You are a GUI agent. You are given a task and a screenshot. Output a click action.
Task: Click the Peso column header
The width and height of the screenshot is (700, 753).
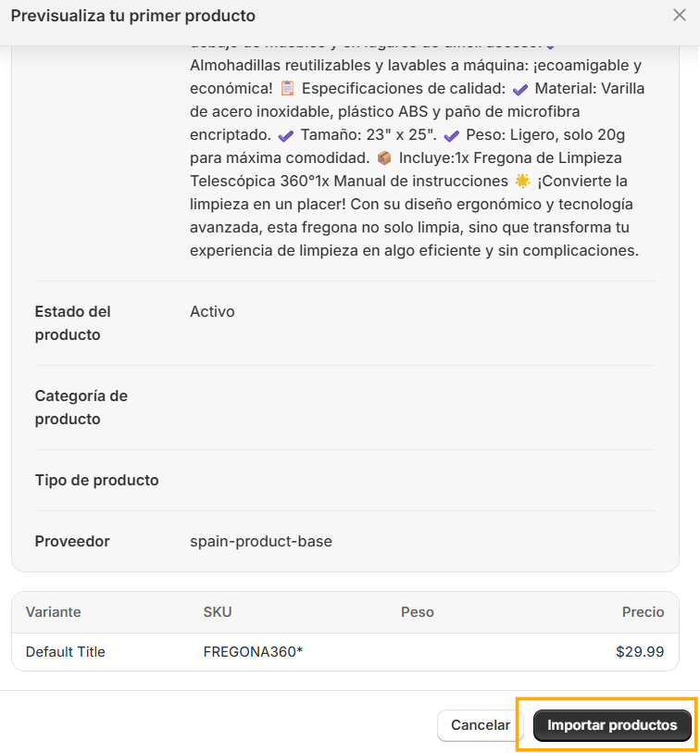pyautogui.click(x=418, y=612)
